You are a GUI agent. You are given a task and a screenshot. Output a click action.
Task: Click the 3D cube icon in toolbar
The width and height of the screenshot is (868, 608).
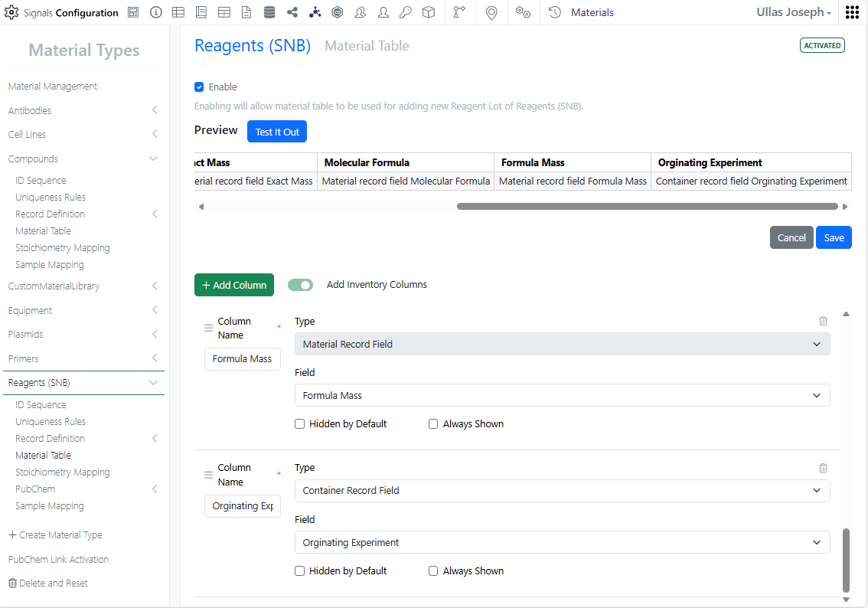pyautogui.click(x=429, y=12)
